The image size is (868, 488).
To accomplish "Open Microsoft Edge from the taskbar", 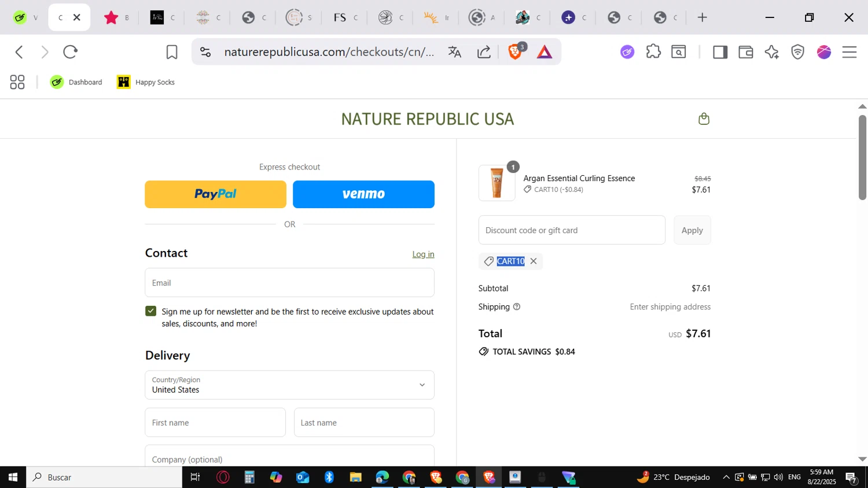I will [x=382, y=477].
